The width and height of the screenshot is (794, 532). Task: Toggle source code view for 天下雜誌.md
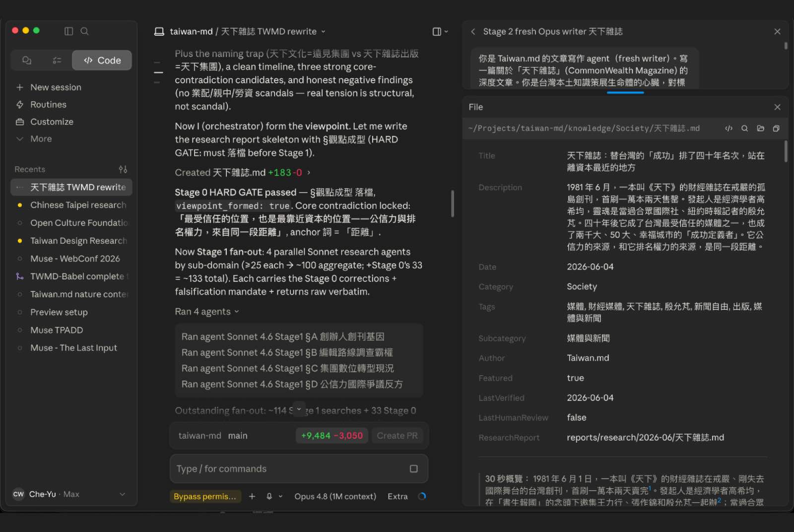pos(728,129)
